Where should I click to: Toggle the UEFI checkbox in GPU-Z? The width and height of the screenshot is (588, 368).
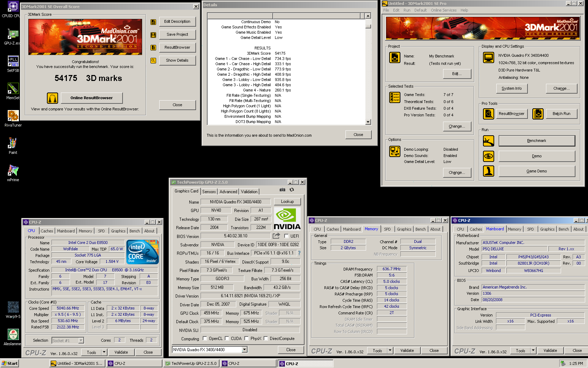coord(287,236)
